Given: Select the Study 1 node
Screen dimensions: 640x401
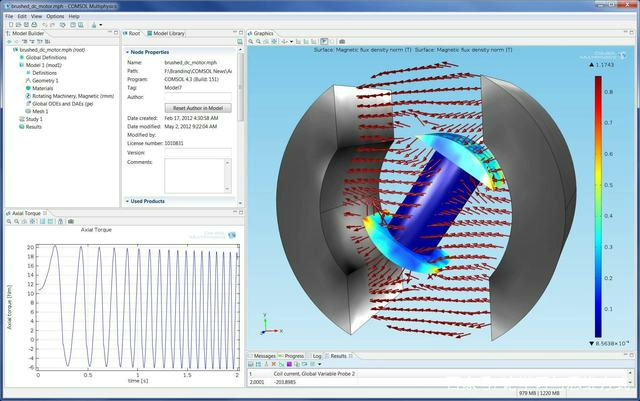Looking at the screenshot, I should (x=34, y=119).
